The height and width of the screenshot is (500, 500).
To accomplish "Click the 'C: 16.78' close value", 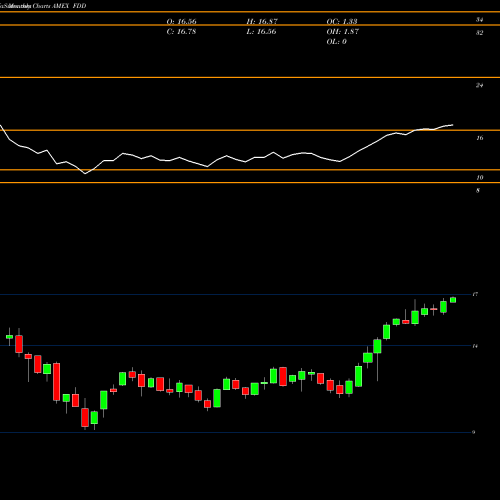I will [x=181, y=32].
